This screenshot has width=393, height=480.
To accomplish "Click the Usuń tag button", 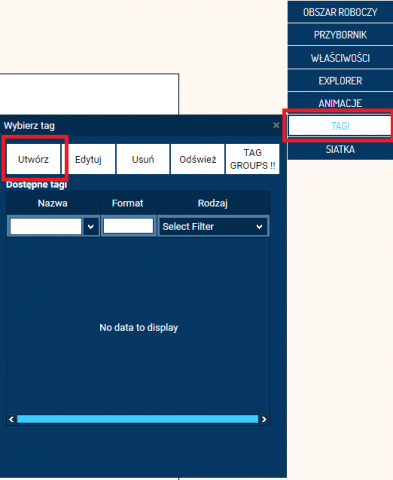I will coord(143,159).
